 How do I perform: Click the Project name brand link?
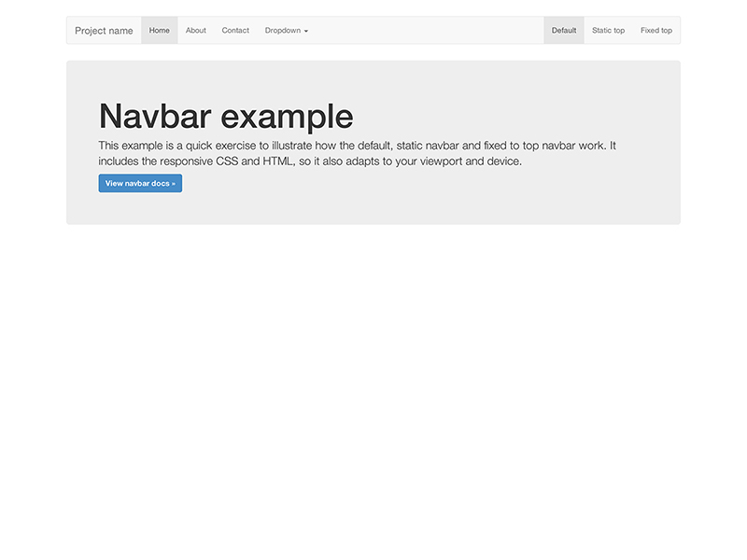pos(104,30)
